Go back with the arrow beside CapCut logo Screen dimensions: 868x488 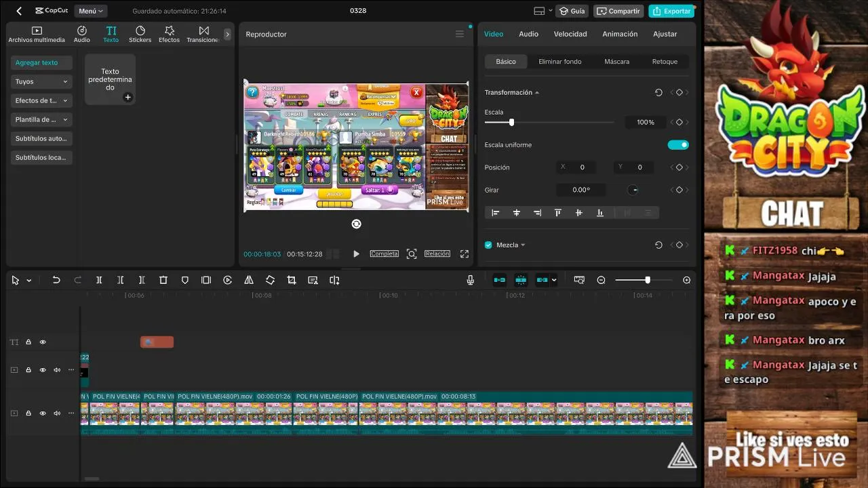point(19,11)
